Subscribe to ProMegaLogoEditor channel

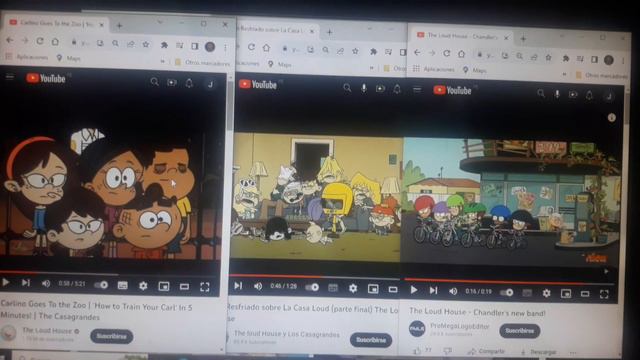point(520,331)
